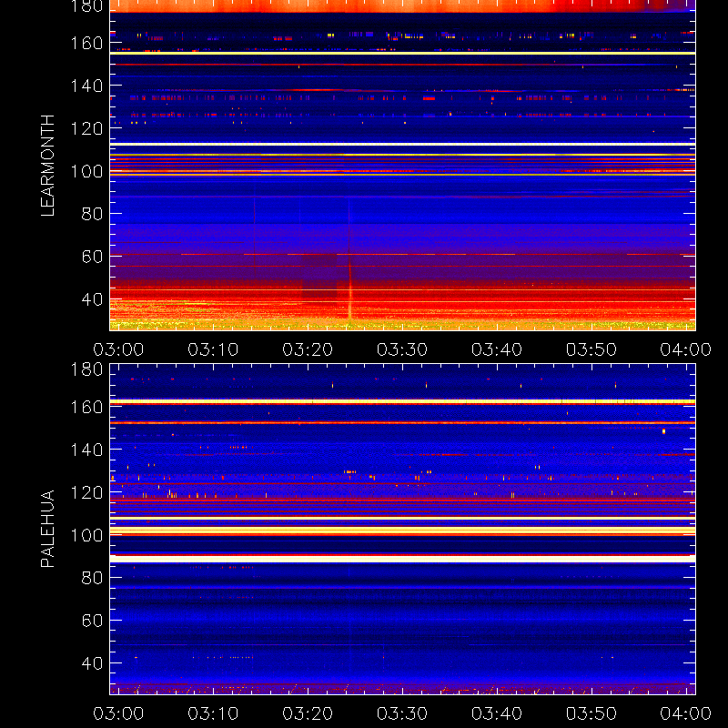
Task: Select the 120 frequency label on Learmonth axis
Action: click(86, 128)
